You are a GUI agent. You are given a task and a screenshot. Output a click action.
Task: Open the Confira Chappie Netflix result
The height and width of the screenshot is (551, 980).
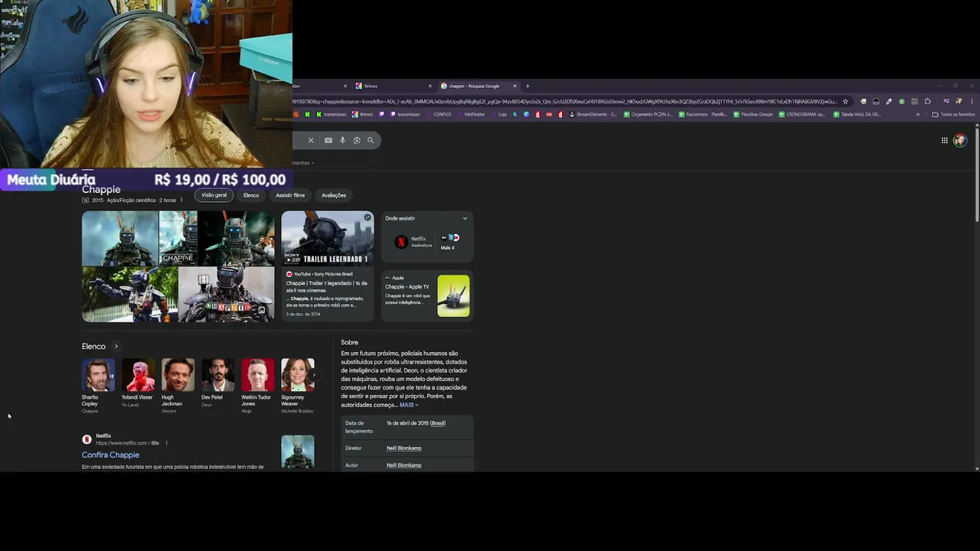coord(110,455)
